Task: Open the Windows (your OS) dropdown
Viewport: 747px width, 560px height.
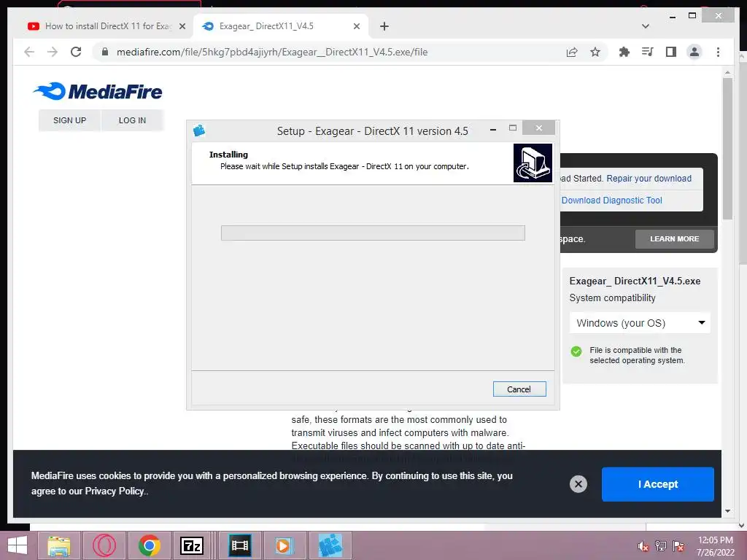Action: tap(640, 323)
